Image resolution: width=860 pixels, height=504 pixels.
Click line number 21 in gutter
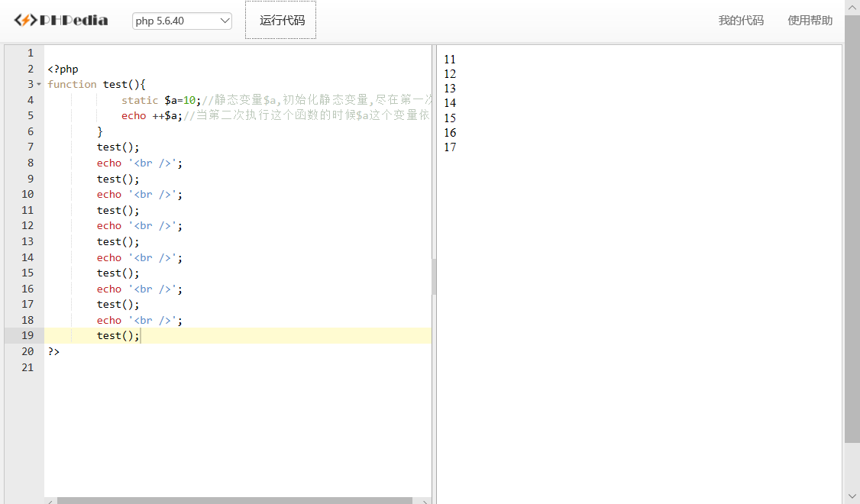(x=27, y=367)
